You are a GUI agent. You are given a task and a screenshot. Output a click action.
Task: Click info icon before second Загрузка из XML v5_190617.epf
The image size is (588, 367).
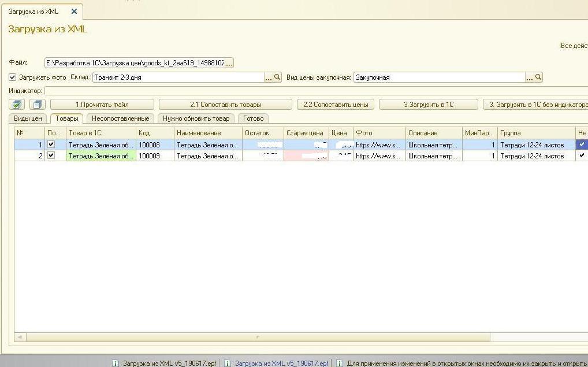pyautogui.click(x=227, y=364)
